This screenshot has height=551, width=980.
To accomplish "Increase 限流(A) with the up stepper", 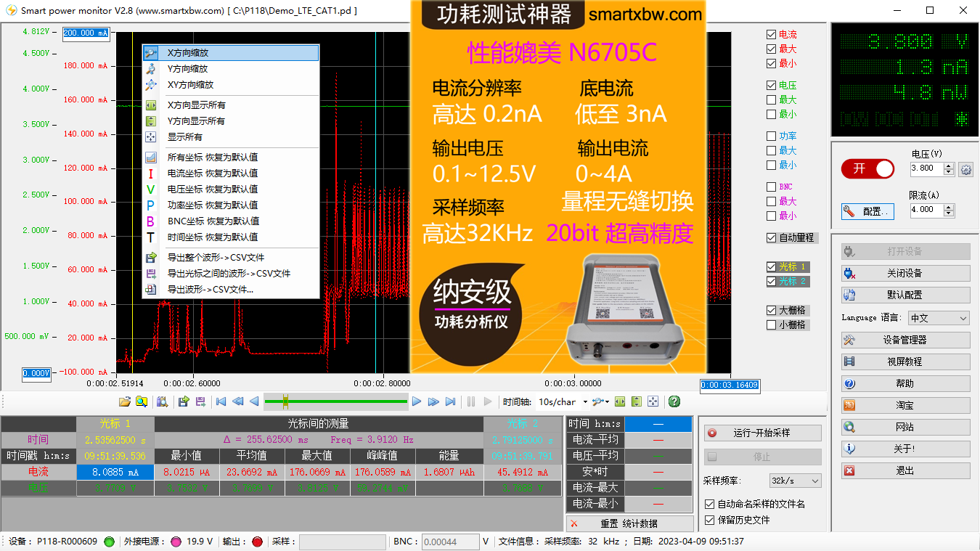I will coord(949,206).
